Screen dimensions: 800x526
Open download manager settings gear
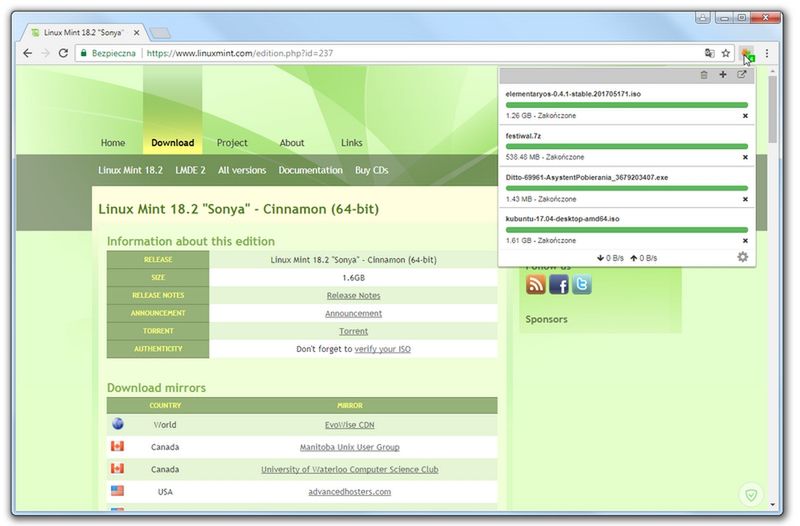coord(743,257)
